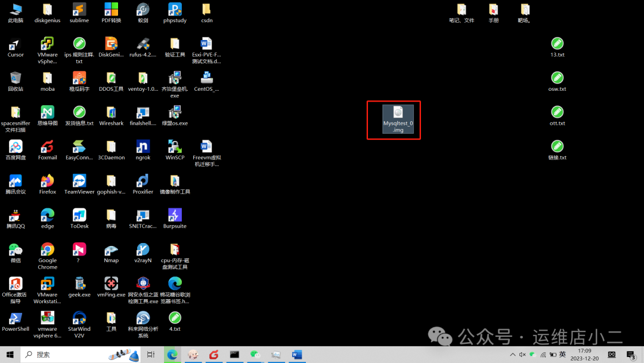Image resolution: width=644 pixels, height=363 pixels.
Task: Open Word from the taskbar
Action: click(x=297, y=355)
